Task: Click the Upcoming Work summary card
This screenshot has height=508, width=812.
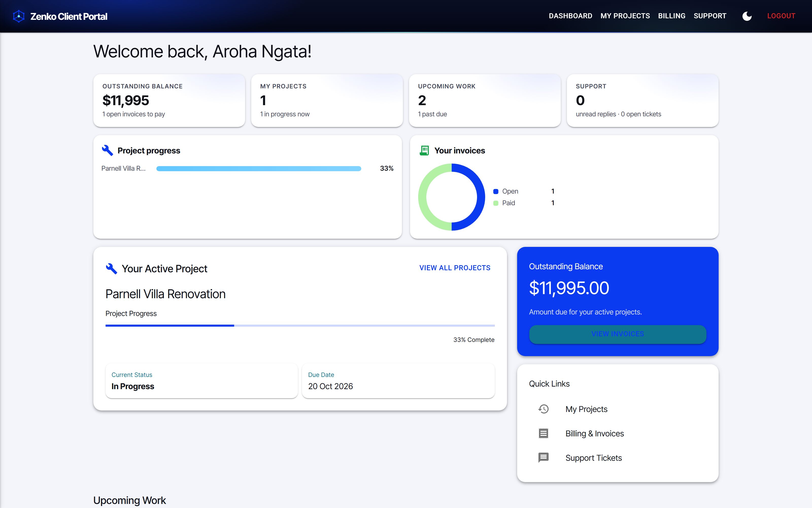Action: tap(484, 101)
